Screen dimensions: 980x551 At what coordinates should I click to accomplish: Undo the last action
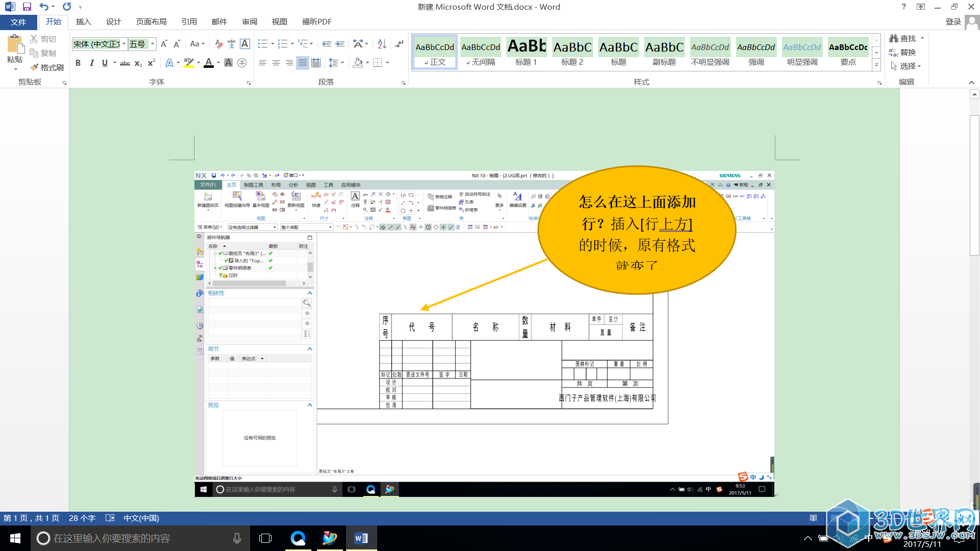[x=44, y=7]
